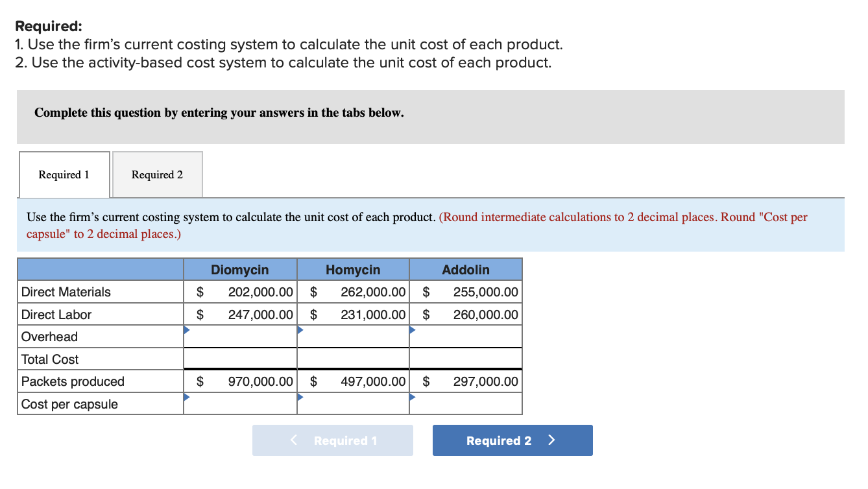Click the 262,000.00 Direct Materials value
The image size is (868, 489).
coord(374,292)
